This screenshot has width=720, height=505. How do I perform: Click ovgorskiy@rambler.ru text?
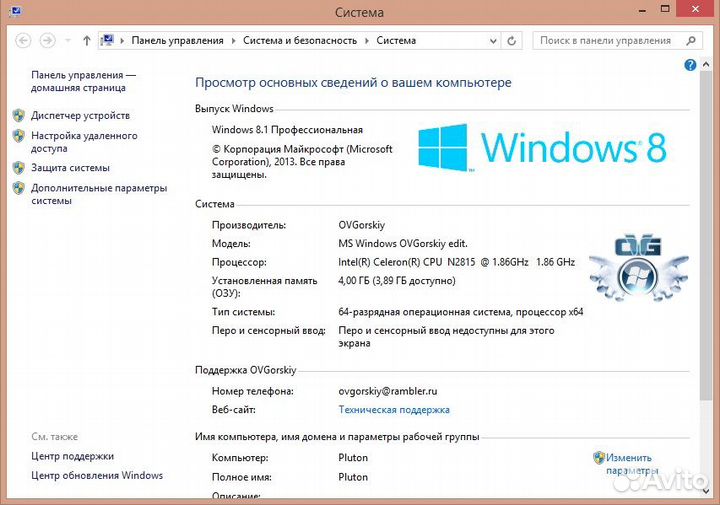(x=388, y=391)
